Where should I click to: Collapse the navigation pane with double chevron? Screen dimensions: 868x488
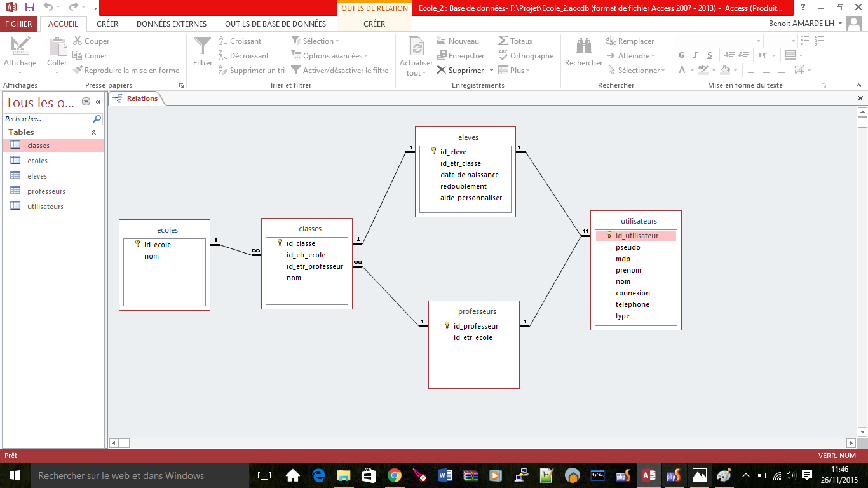98,102
